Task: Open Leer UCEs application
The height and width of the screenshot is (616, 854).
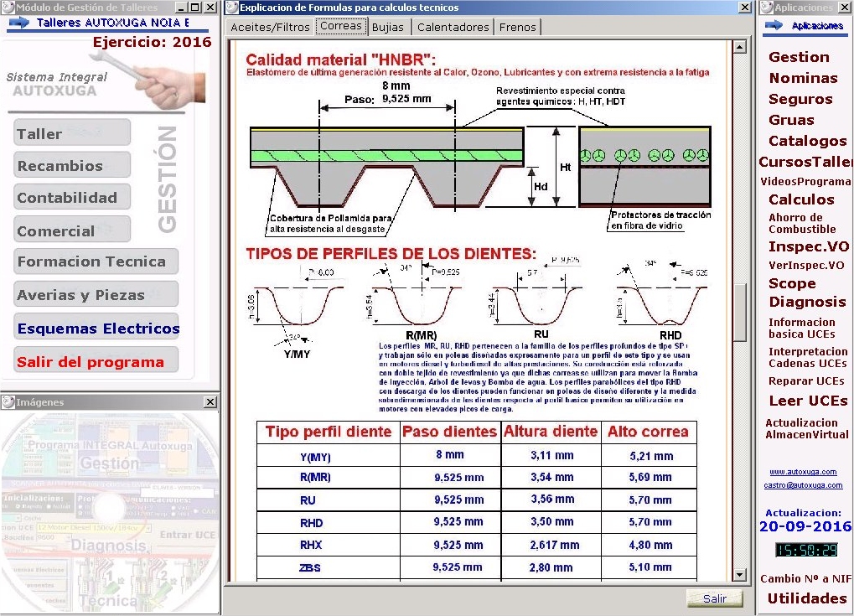Action: click(808, 401)
